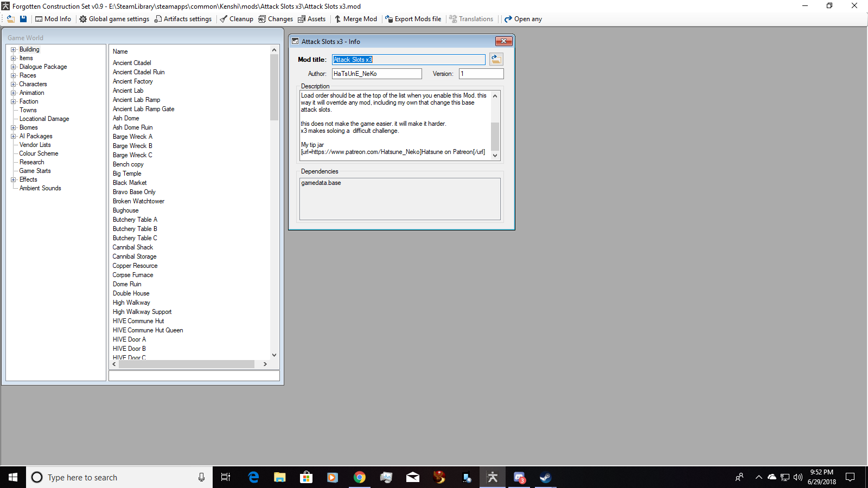Select Black Market list entry

click(x=130, y=183)
